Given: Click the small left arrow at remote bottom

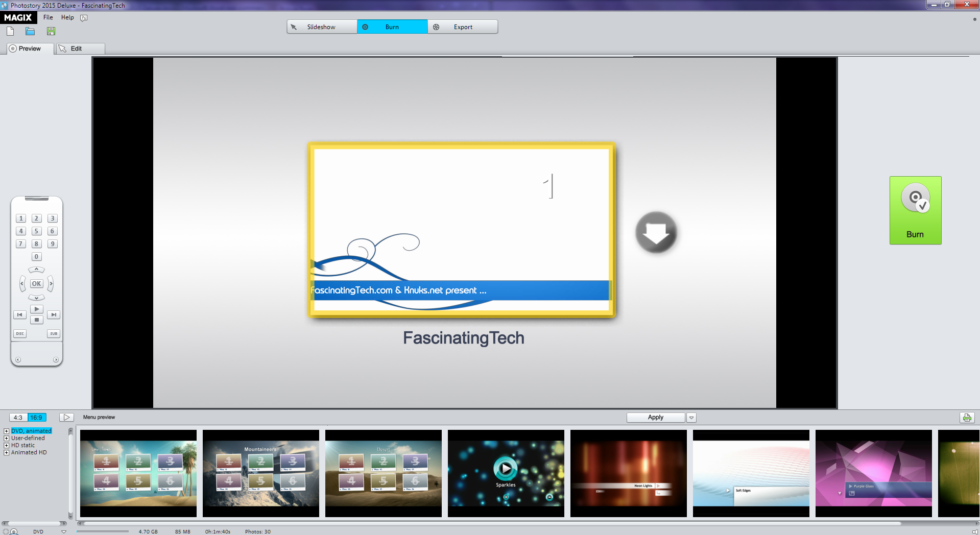Looking at the screenshot, I should [x=18, y=360].
